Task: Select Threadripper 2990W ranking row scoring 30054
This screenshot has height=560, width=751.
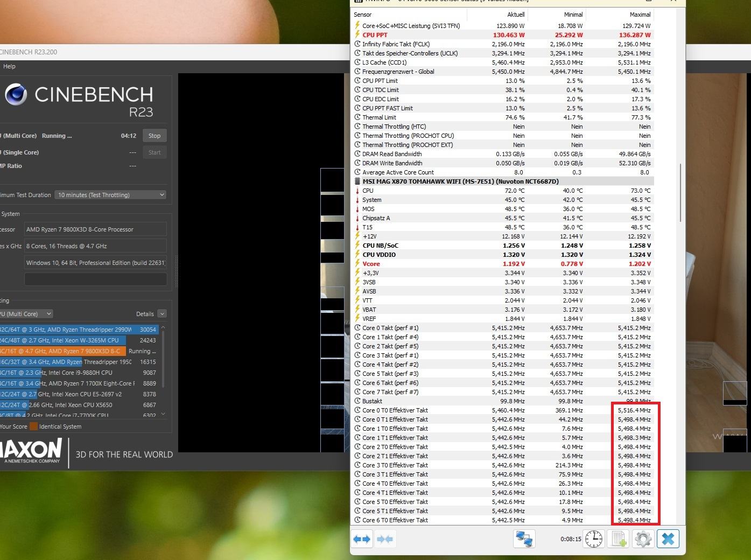Action: (x=79, y=330)
